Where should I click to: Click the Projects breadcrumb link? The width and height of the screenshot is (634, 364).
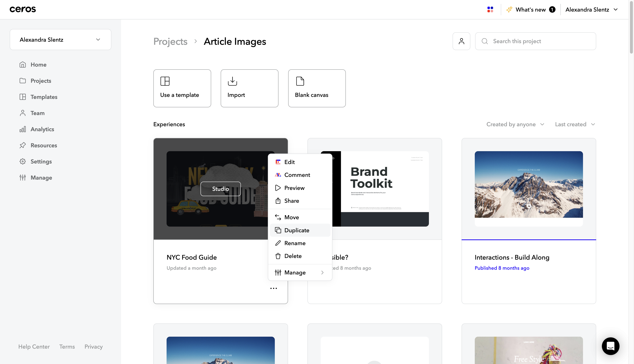click(170, 41)
